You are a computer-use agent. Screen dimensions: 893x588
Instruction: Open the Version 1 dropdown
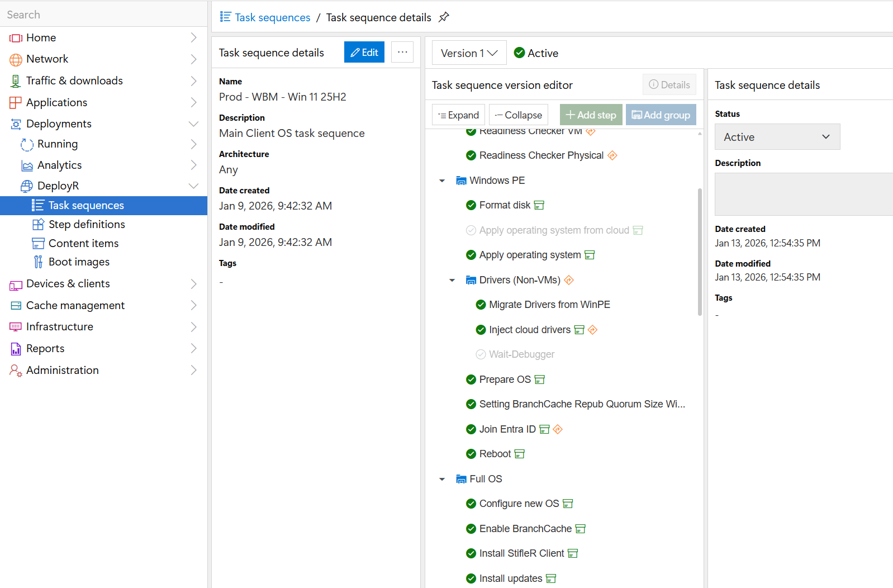coord(469,53)
